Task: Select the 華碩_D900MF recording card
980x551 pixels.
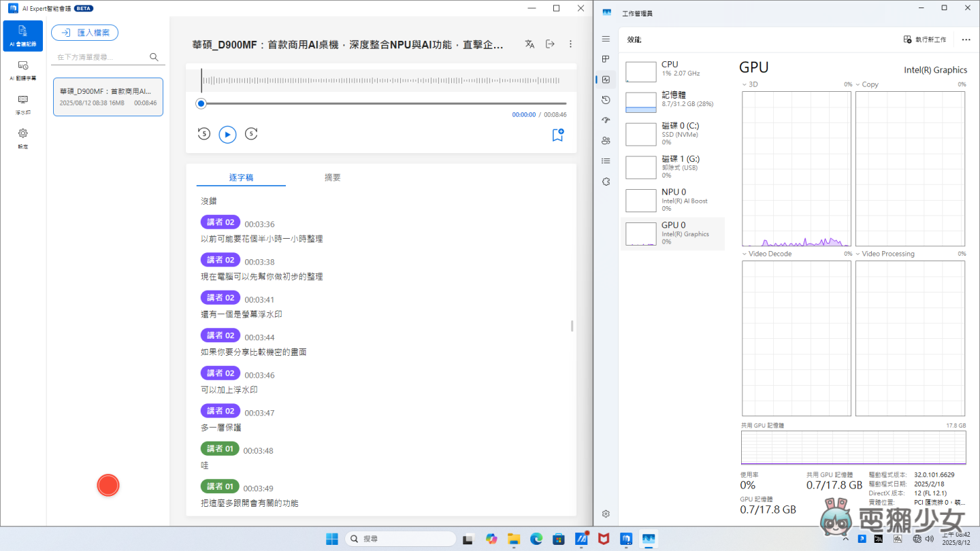Action: click(108, 97)
